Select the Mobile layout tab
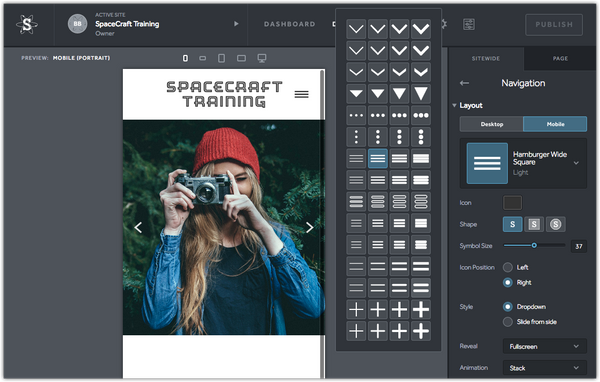Screen dimensions: 600x382 click(555, 124)
